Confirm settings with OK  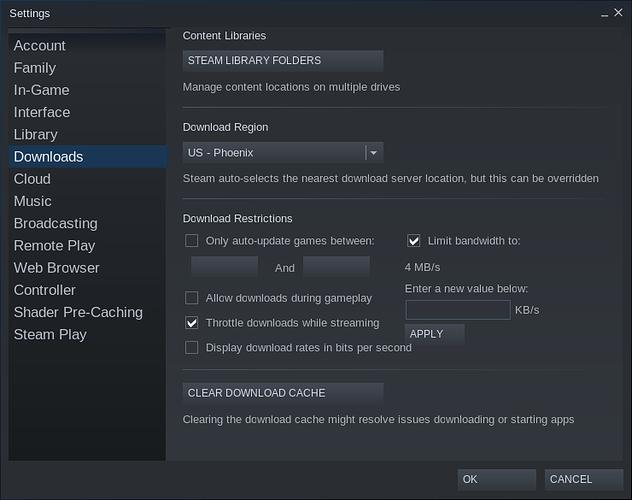pyautogui.click(x=497, y=479)
